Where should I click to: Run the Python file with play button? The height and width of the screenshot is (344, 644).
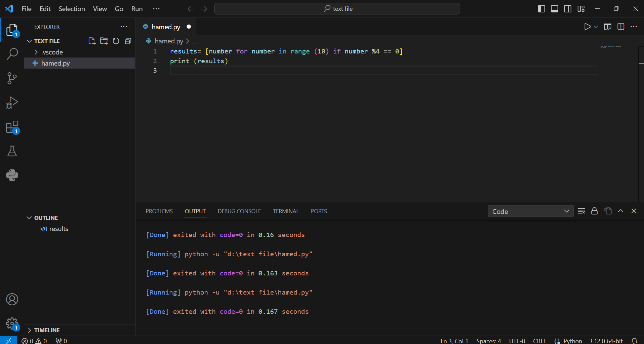point(587,27)
